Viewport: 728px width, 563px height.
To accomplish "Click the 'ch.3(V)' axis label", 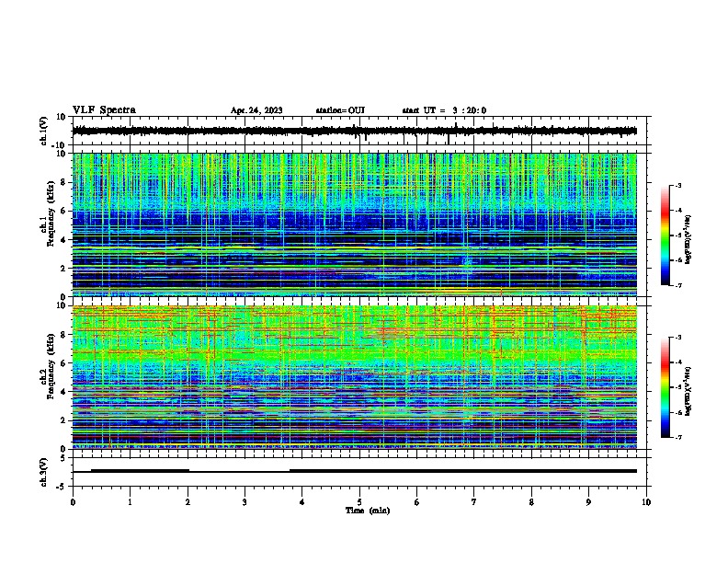I will coord(43,472).
